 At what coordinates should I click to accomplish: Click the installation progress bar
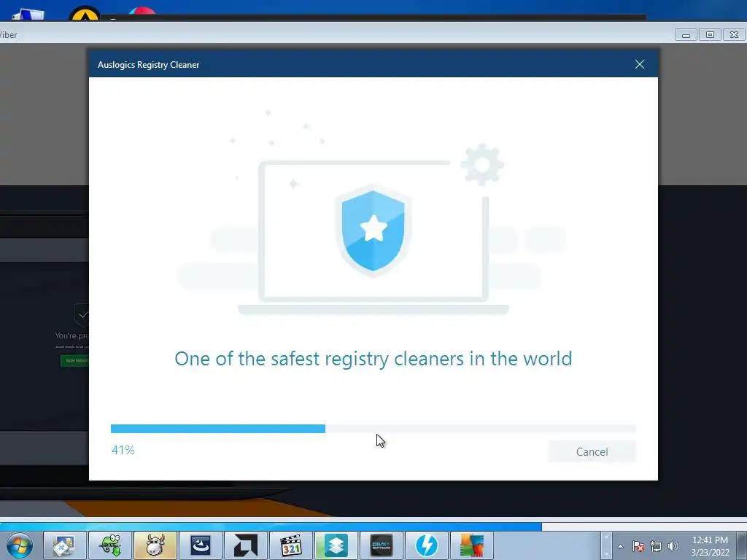tap(373, 429)
